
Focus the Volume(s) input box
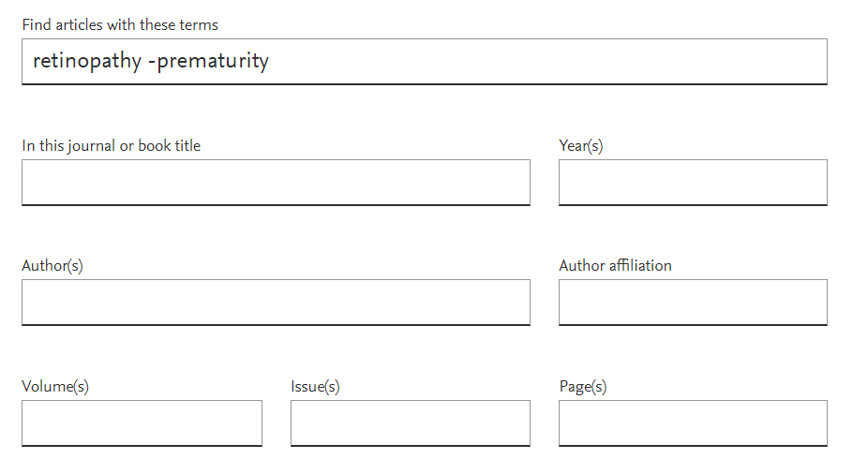(142, 423)
